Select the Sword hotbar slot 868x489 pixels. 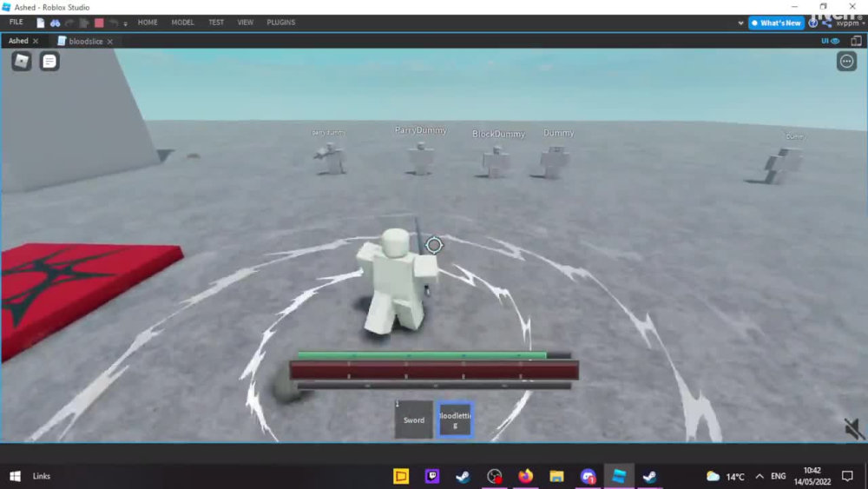tap(413, 420)
